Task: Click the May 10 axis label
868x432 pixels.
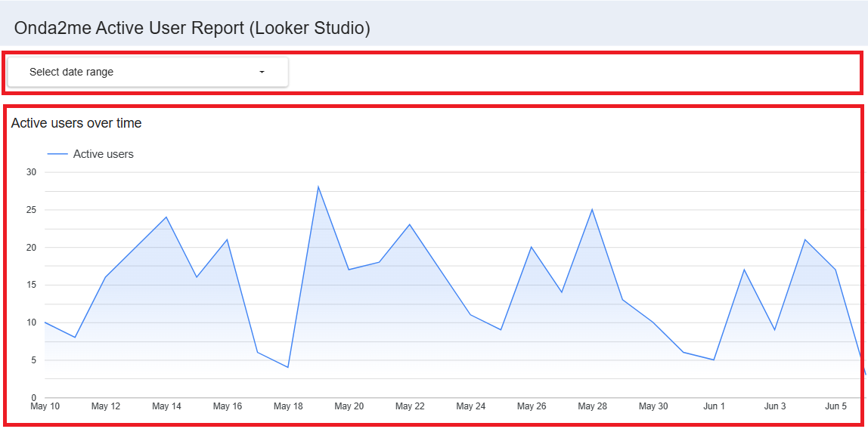Action: click(45, 406)
